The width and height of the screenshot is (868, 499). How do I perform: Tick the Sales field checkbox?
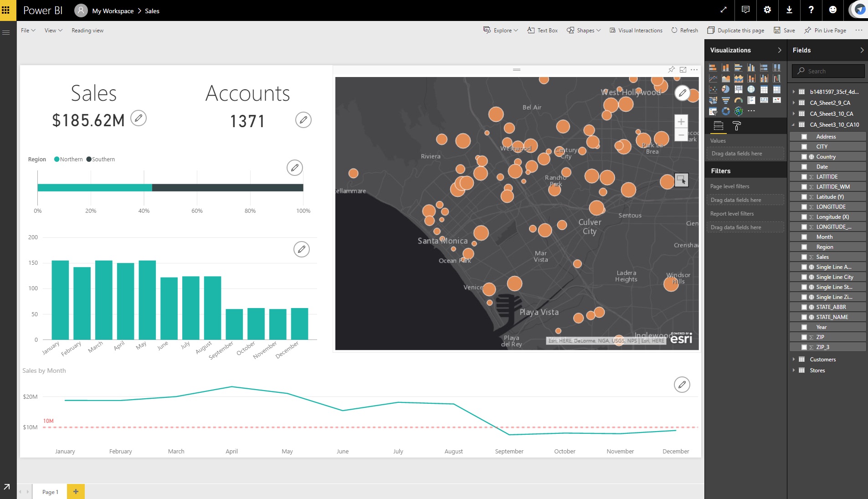[804, 257]
